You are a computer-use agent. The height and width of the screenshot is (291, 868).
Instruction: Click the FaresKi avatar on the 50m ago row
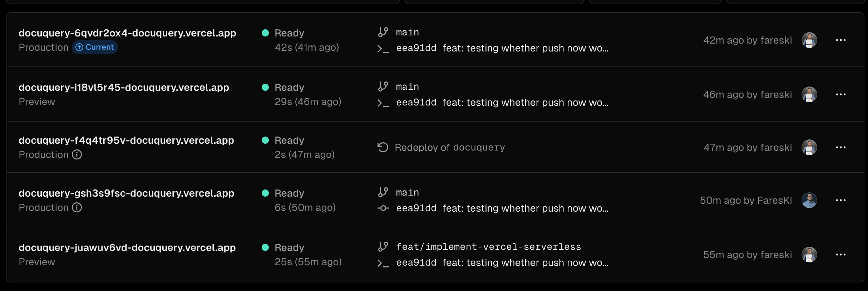click(x=809, y=200)
